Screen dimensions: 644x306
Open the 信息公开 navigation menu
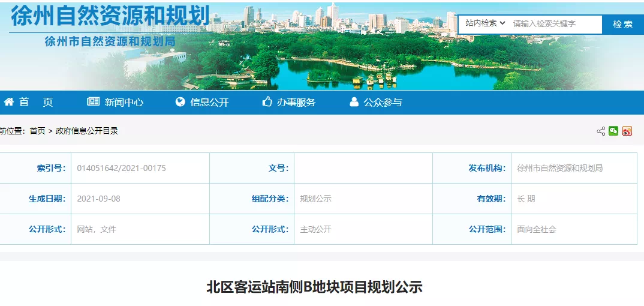tap(209, 102)
